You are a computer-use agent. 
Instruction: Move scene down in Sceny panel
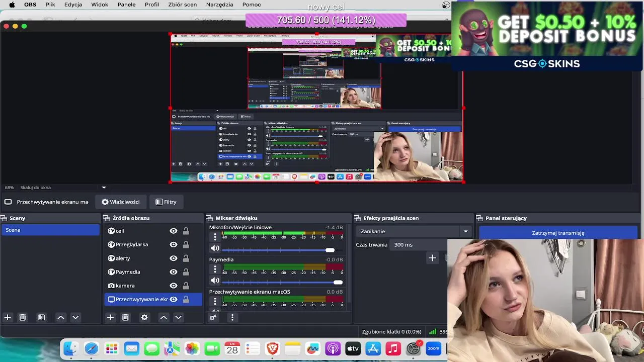click(75, 317)
